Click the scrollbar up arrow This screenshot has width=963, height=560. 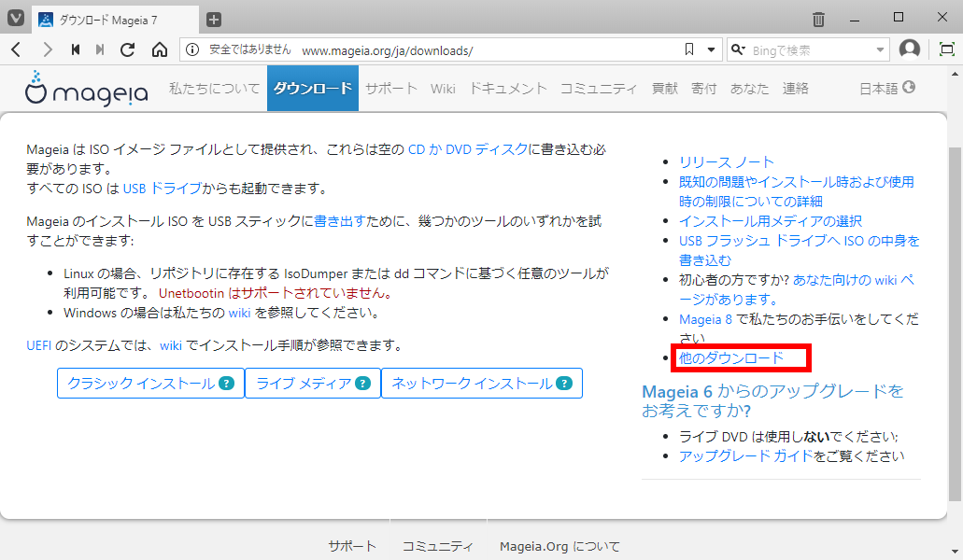955,73
